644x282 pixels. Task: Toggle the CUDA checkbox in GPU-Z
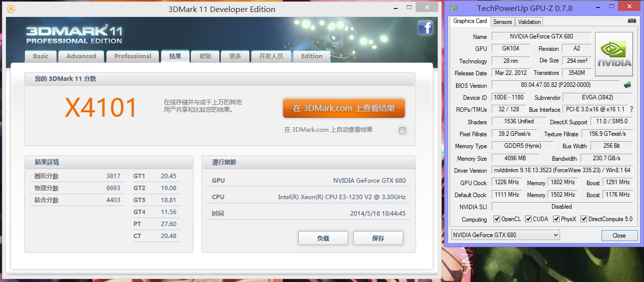529,219
